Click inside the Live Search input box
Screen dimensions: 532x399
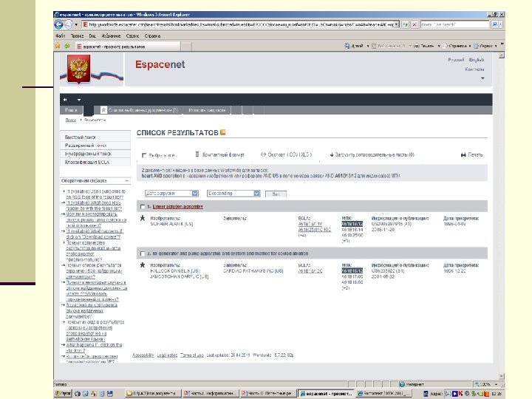coord(455,24)
